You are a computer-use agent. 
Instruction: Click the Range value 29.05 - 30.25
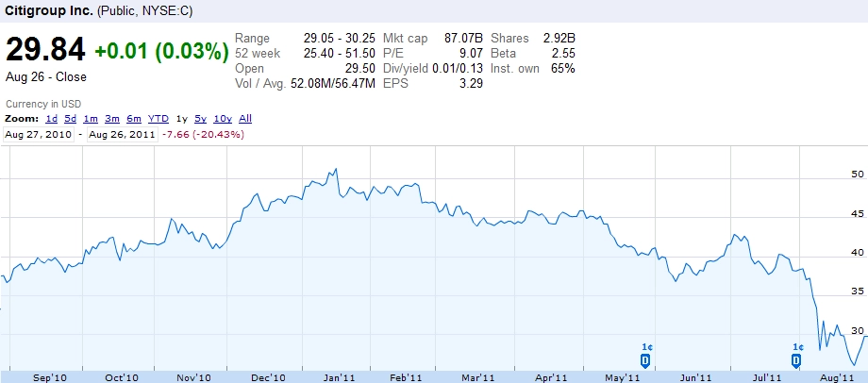click(341, 38)
